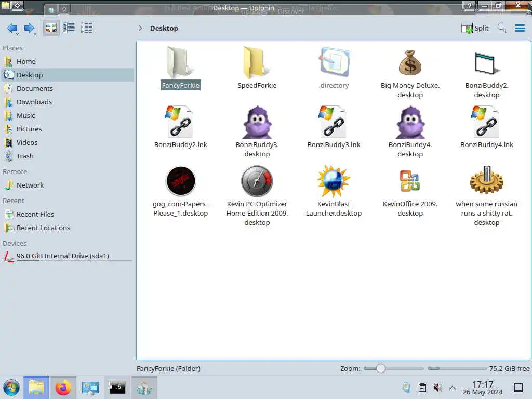Open the terminal taskbar icon
This screenshot has width=532, height=399.
(117, 388)
